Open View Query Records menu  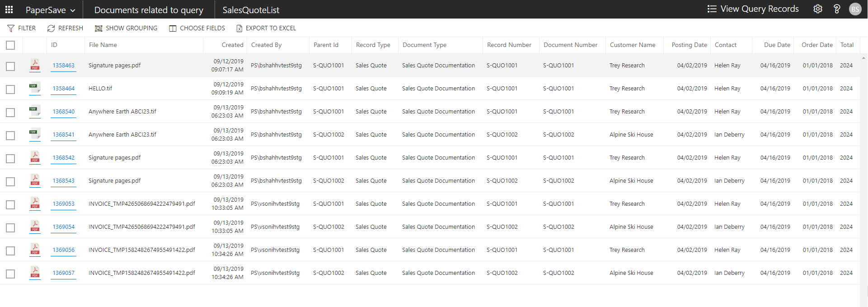pos(753,9)
